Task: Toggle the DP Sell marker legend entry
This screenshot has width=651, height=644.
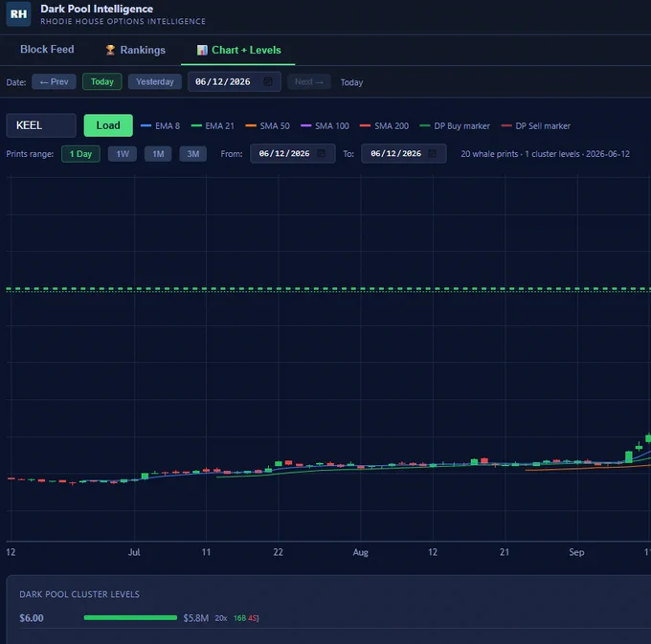Action: [x=535, y=125]
